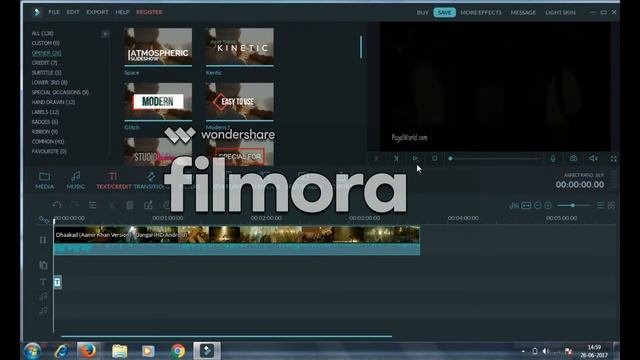The image size is (640, 360).
Task: Click the picture-in-picture track icon
Action: coord(43,265)
